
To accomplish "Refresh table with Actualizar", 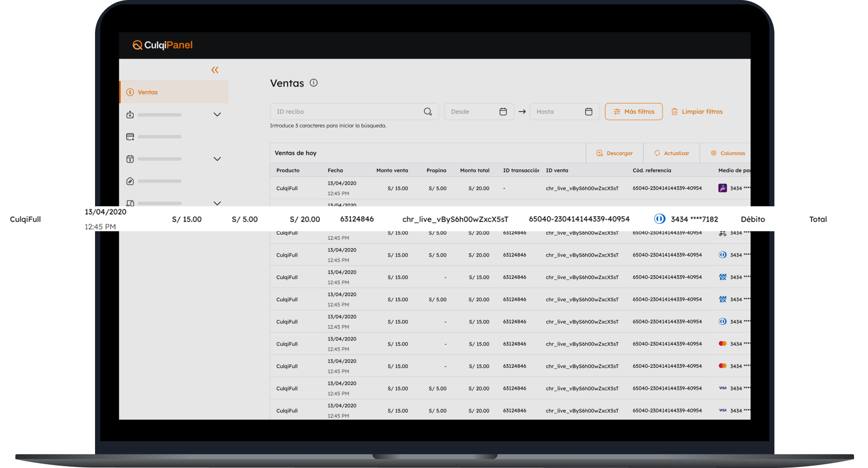I will [671, 153].
